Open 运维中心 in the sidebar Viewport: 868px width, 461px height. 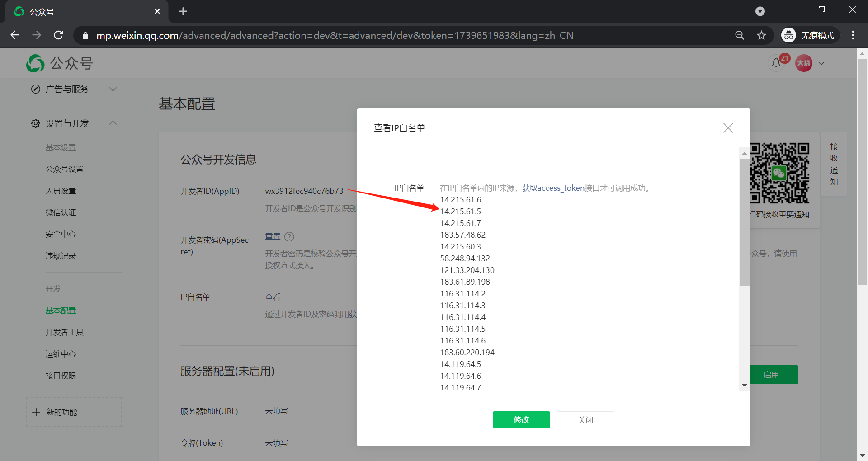click(x=61, y=354)
